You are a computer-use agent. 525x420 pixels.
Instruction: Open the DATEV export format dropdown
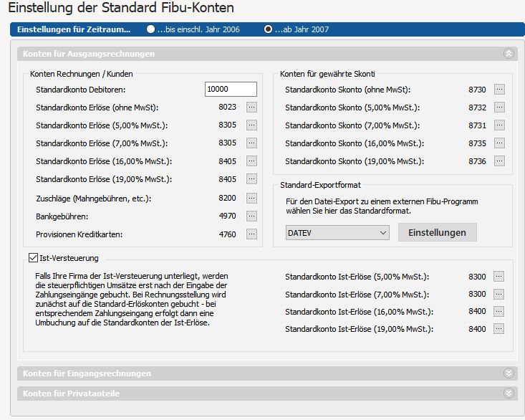(337, 232)
